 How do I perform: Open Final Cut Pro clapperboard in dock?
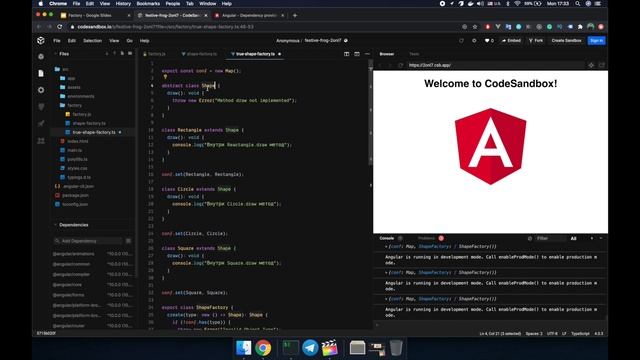click(x=329, y=348)
